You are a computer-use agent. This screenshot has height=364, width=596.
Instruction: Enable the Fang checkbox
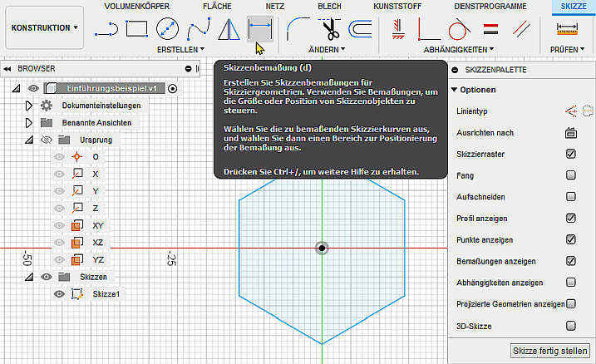point(571,175)
